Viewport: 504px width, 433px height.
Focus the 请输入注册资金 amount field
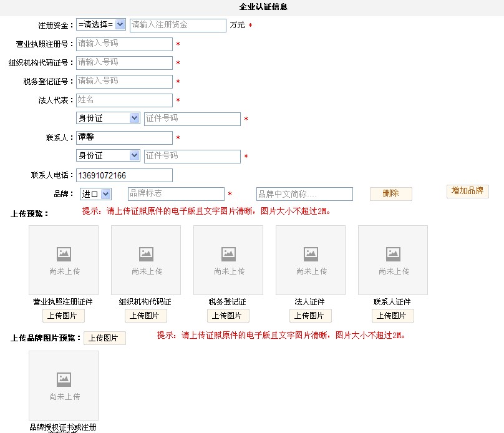click(178, 26)
